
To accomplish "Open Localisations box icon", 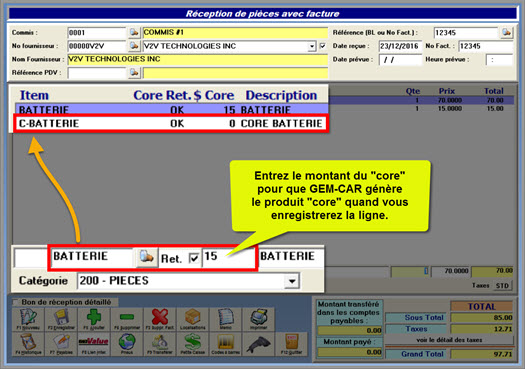I will [193, 319].
